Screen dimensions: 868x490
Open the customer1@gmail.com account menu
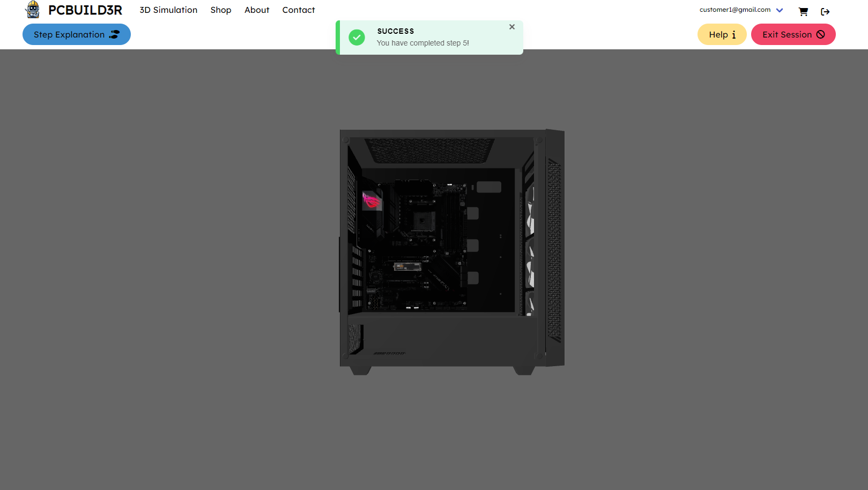point(735,10)
